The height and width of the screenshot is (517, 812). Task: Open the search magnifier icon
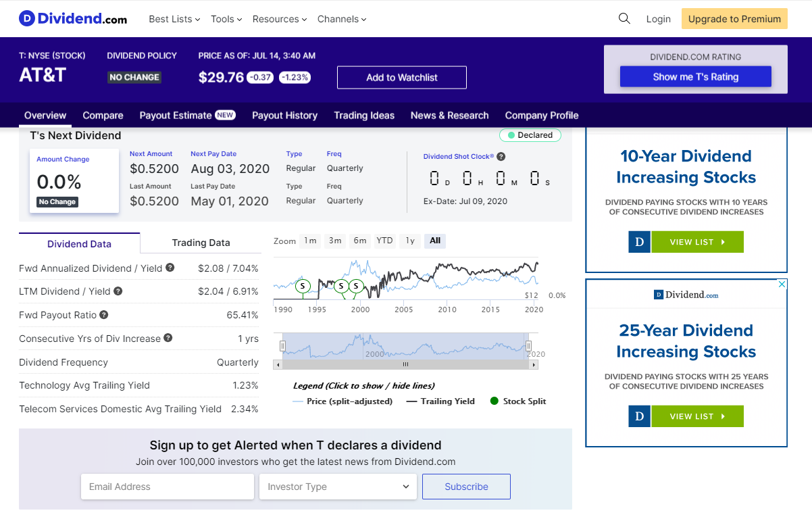click(624, 18)
